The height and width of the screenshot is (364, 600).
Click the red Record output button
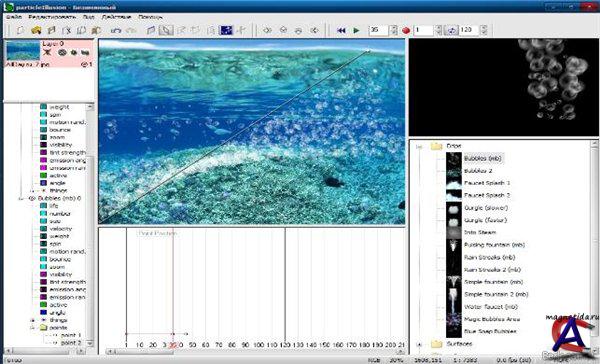[406, 30]
